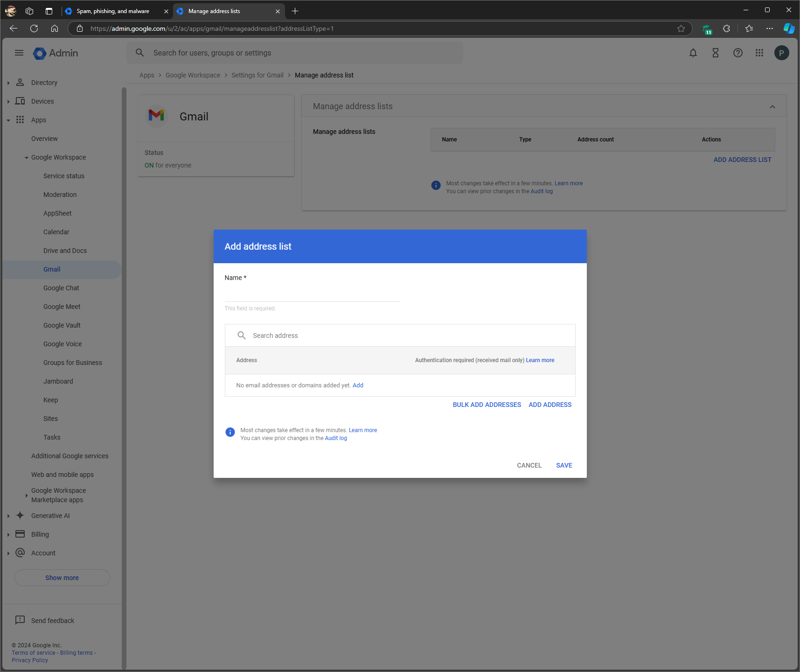The height and width of the screenshot is (672, 800).
Task: Open Learn more beside authentication required
Action: (540, 360)
